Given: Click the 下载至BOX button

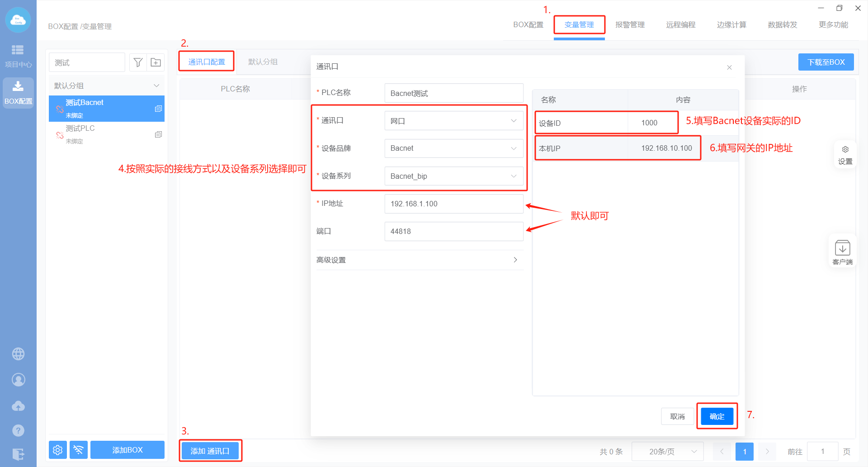Looking at the screenshot, I should [826, 62].
